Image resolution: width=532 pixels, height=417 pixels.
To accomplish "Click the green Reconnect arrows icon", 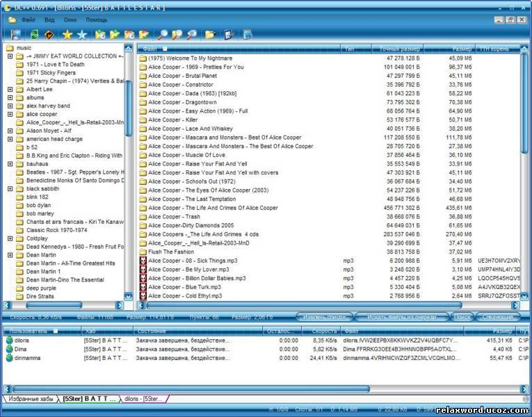I will coord(34,34).
